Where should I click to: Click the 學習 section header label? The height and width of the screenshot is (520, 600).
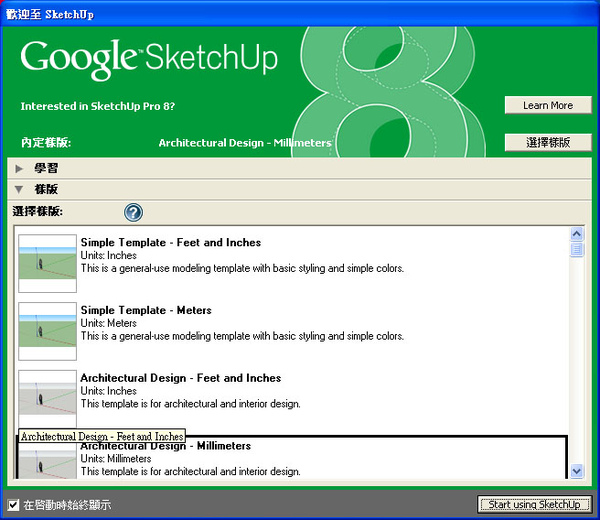46,168
